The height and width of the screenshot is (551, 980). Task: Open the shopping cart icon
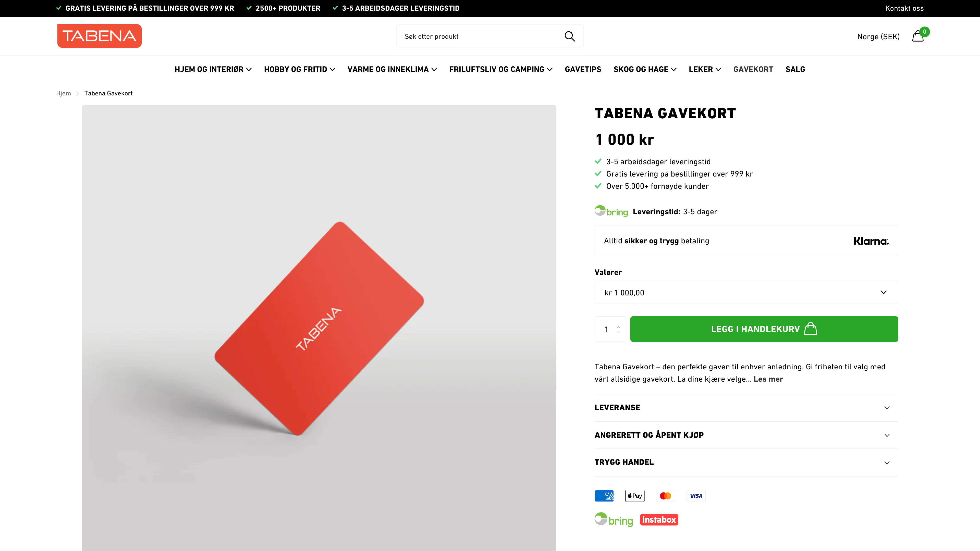(x=918, y=36)
